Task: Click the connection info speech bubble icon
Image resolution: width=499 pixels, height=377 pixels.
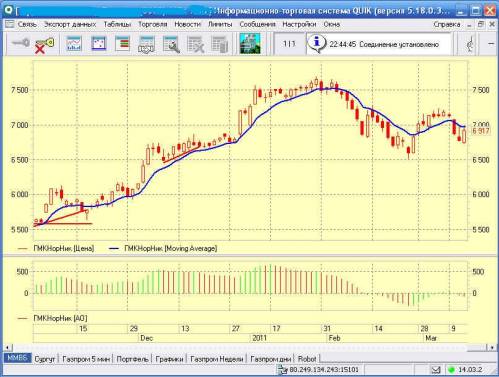Action: 316,44
